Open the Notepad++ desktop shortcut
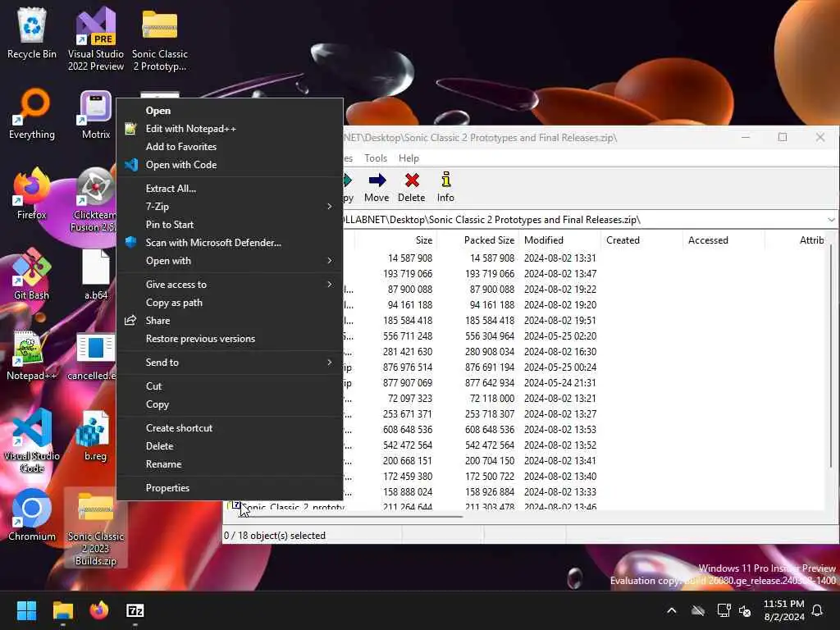 [32, 354]
